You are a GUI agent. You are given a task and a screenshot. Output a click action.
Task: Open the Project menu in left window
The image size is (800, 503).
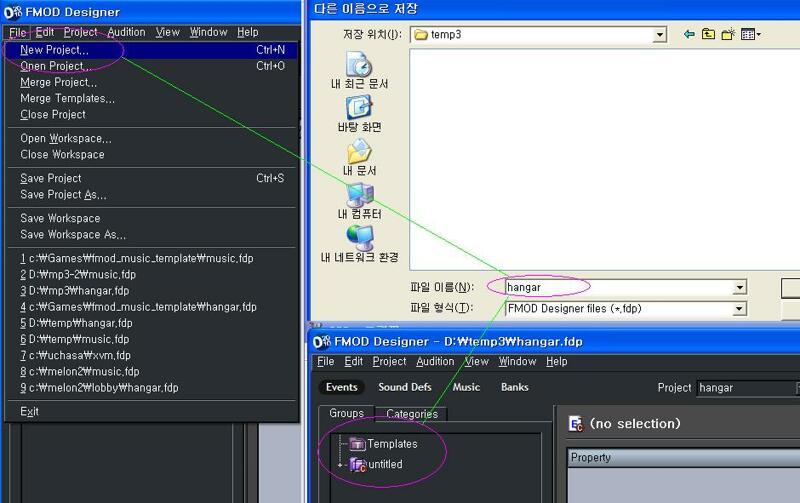coord(81,32)
